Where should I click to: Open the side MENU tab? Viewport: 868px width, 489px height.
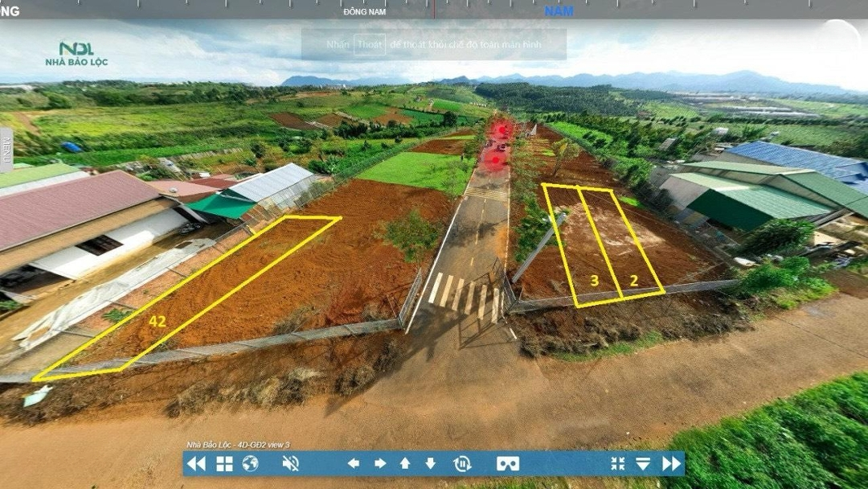point(6,150)
